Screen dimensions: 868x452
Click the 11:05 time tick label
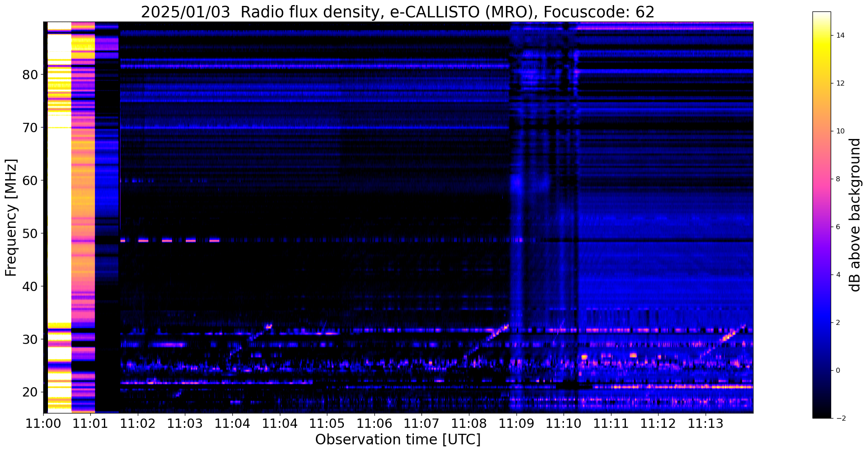327,423
